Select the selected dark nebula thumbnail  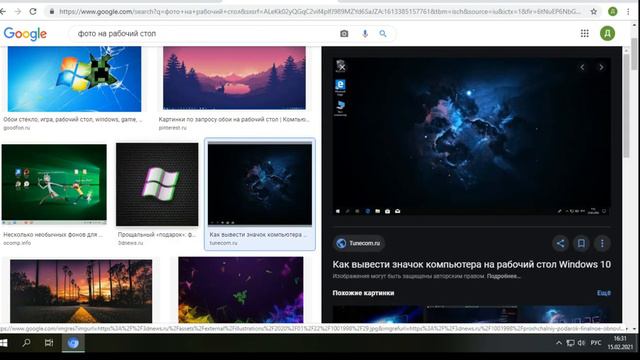pyautogui.click(x=260, y=184)
